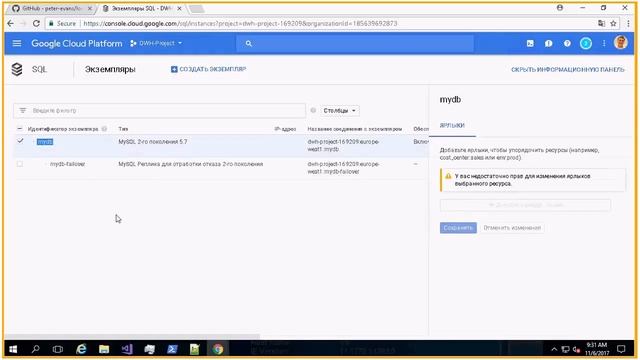Open the feedback icon in header
Viewport: 640px width, 360px height.
point(549,43)
